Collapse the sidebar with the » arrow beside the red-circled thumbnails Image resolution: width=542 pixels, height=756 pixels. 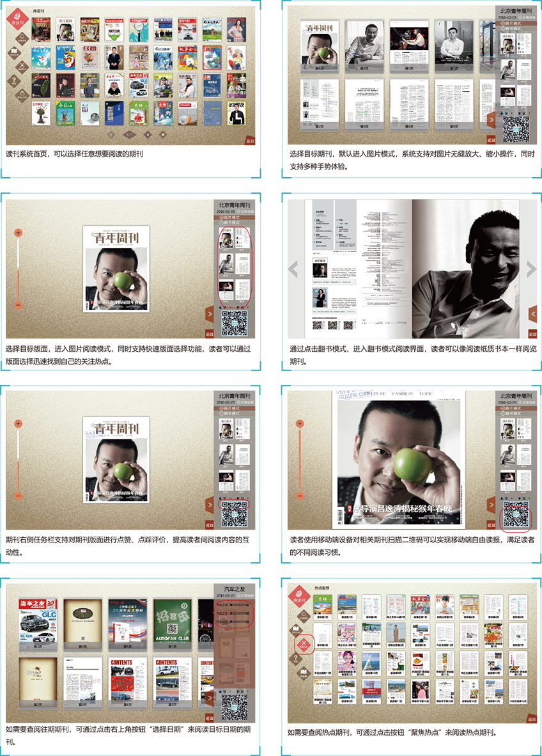tap(210, 314)
